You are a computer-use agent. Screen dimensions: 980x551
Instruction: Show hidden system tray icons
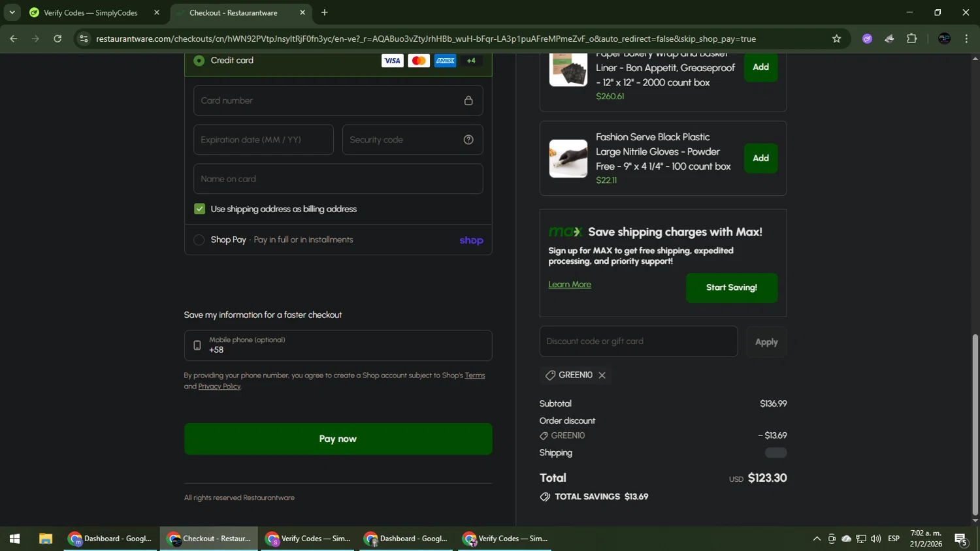(x=817, y=539)
